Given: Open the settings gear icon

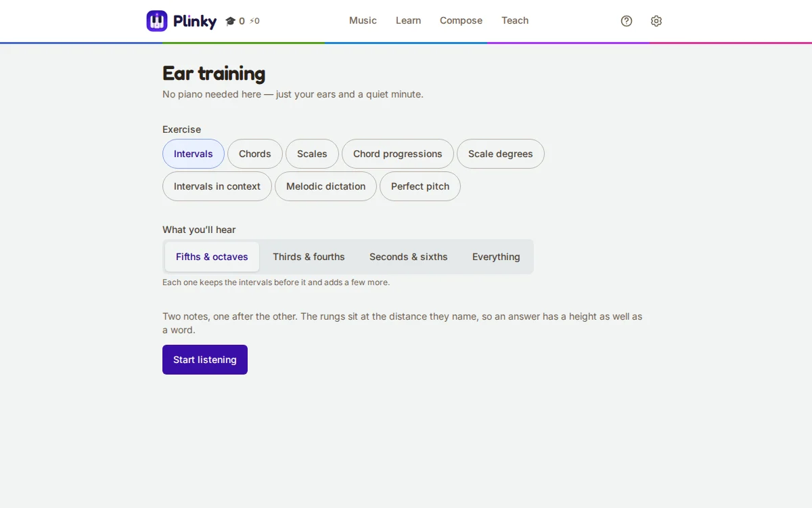Looking at the screenshot, I should (656, 21).
